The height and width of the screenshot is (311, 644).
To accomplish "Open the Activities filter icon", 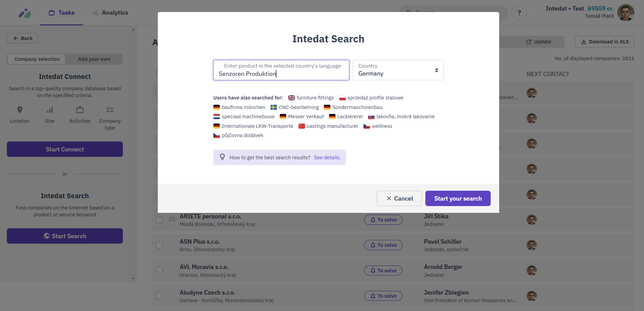I will coord(80,110).
